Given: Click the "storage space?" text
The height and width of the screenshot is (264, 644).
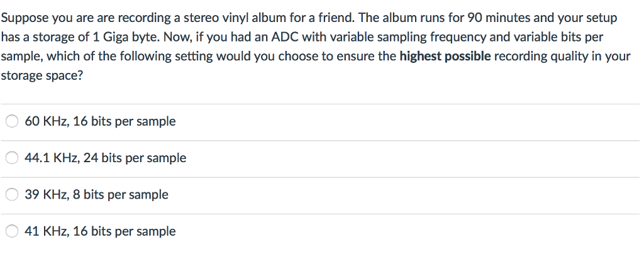Looking at the screenshot, I should [x=42, y=76].
